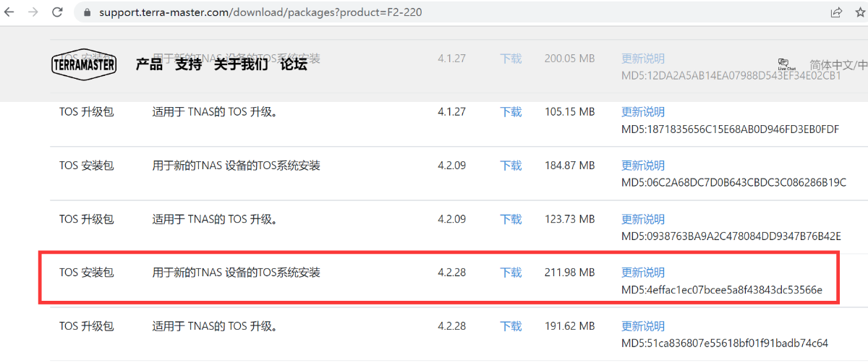Click TOS 安装包 name in the 211.98 MB row
Screen dimensions: 868x363
pyautogui.click(x=87, y=273)
